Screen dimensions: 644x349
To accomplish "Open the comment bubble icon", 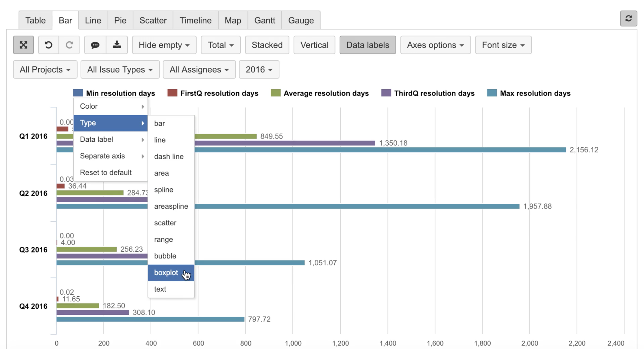I will click(95, 45).
